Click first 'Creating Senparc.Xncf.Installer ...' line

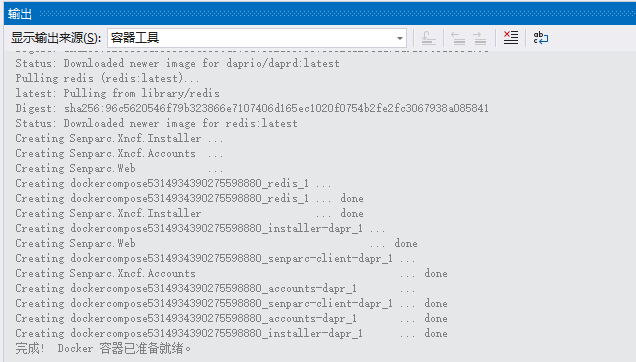[119, 138]
